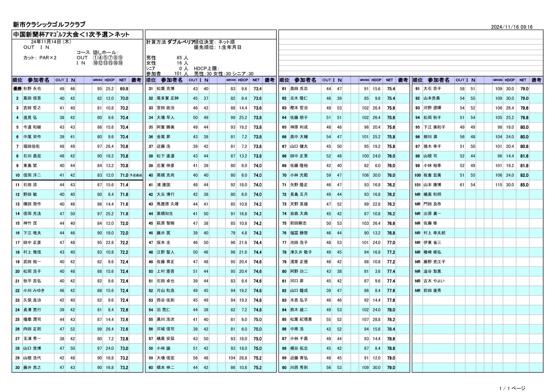Click the name 上村 憲吾
Viewport: 555px width, 392px height.
[x=166, y=271]
